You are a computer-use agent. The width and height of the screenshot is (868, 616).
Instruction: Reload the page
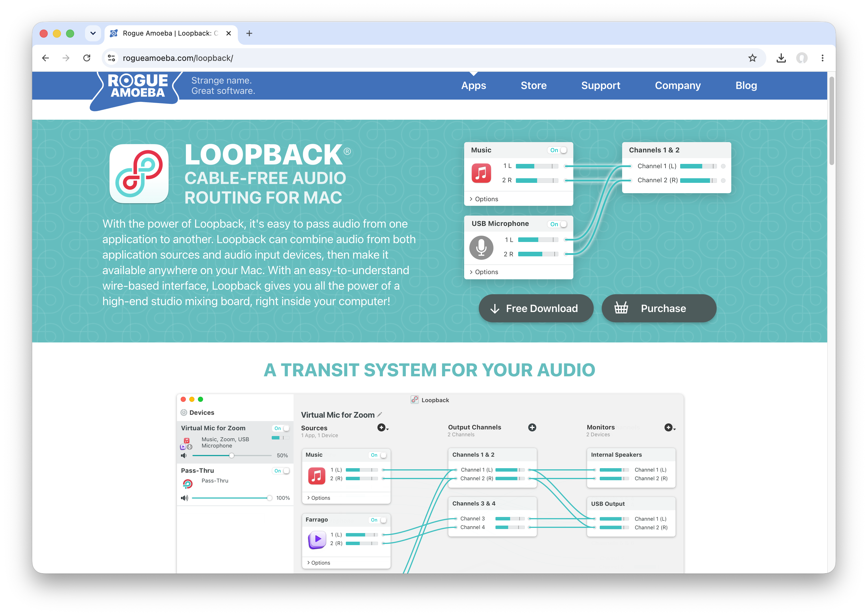[87, 58]
